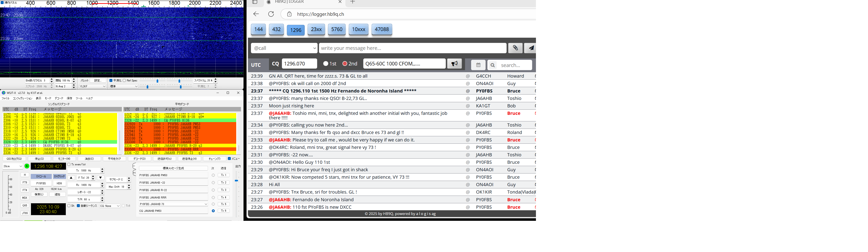Open the 23cm band dropdown
Screen dimensions: 868x252
(13, 166)
